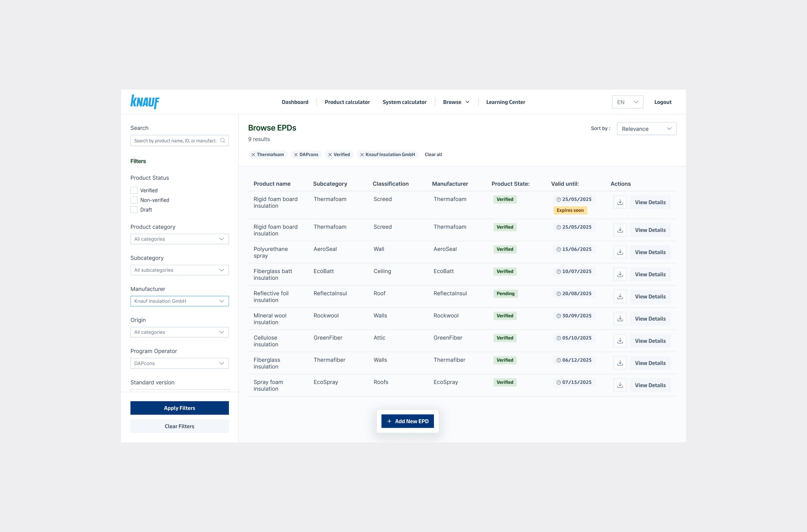Open the Program Operator DAPcons dropdown
This screenshot has width=807, height=532.
(x=179, y=363)
